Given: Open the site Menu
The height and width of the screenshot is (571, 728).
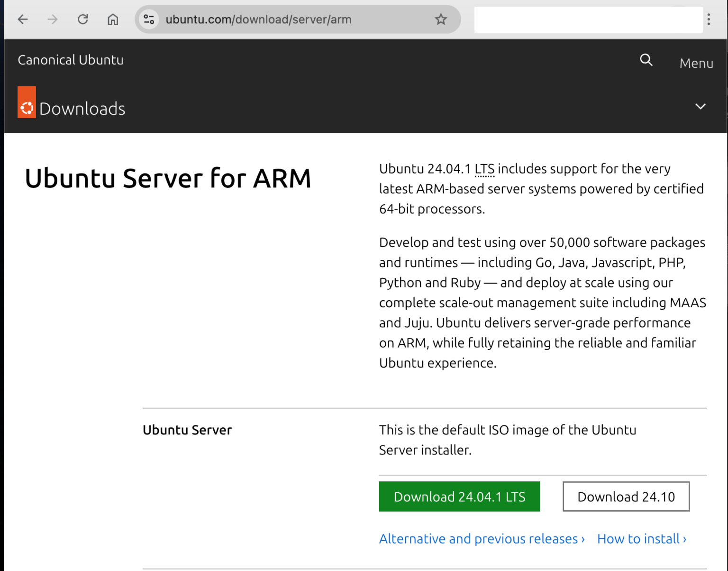Looking at the screenshot, I should 696,63.
